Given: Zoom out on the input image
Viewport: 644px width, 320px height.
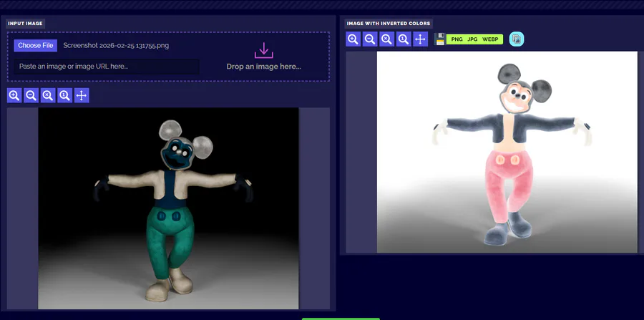Looking at the screenshot, I should 31,96.
